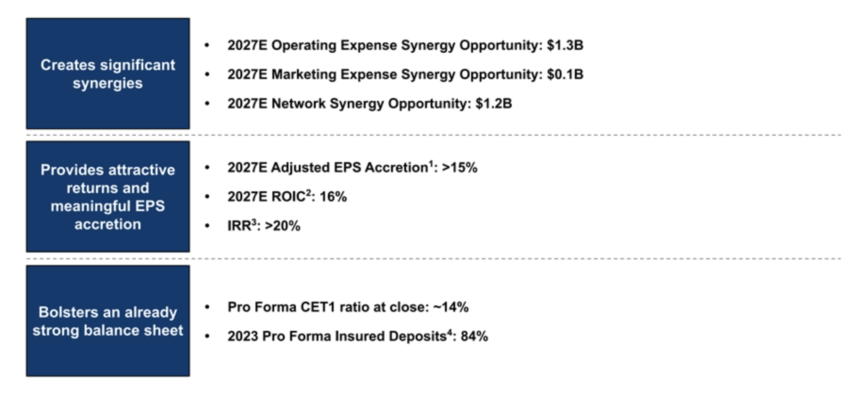Click the "Bolsters an already strong balance sheet" box
The image size is (868, 393).
click(108, 320)
